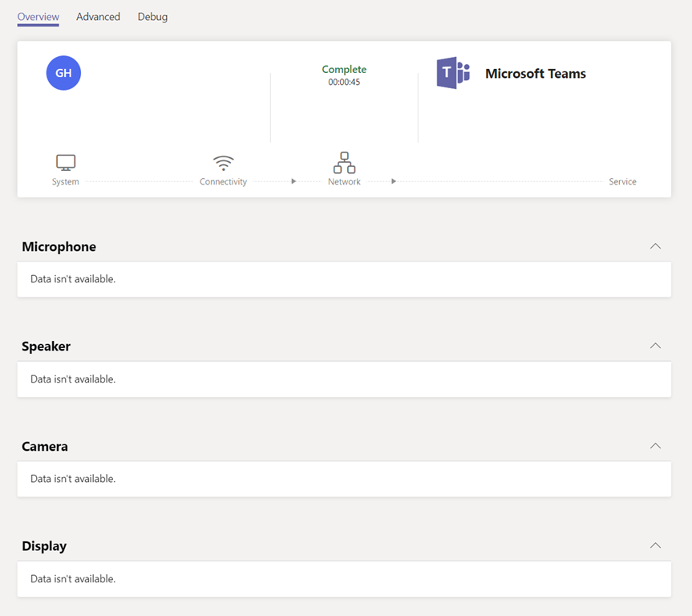The height and width of the screenshot is (616, 692).
Task: Switch to the Overview tab
Action: click(38, 17)
